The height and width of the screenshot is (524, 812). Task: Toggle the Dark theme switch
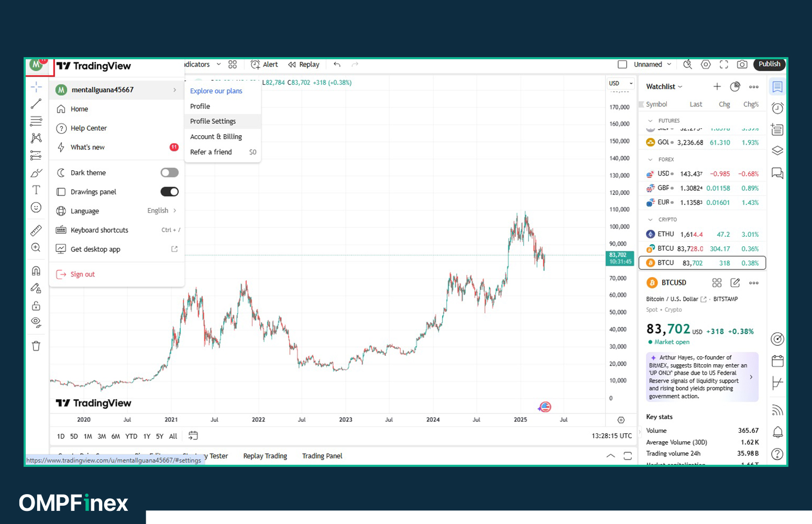click(x=169, y=172)
